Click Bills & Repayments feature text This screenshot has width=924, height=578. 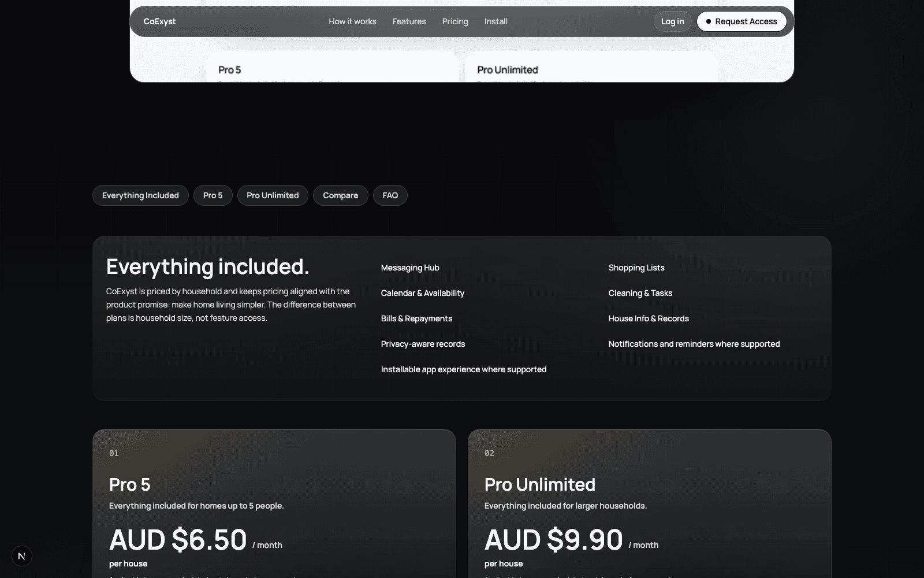(x=416, y=318)
